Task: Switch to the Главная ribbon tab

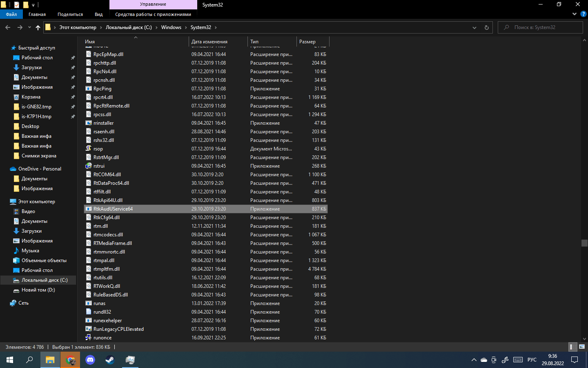Action: point(37,14)
